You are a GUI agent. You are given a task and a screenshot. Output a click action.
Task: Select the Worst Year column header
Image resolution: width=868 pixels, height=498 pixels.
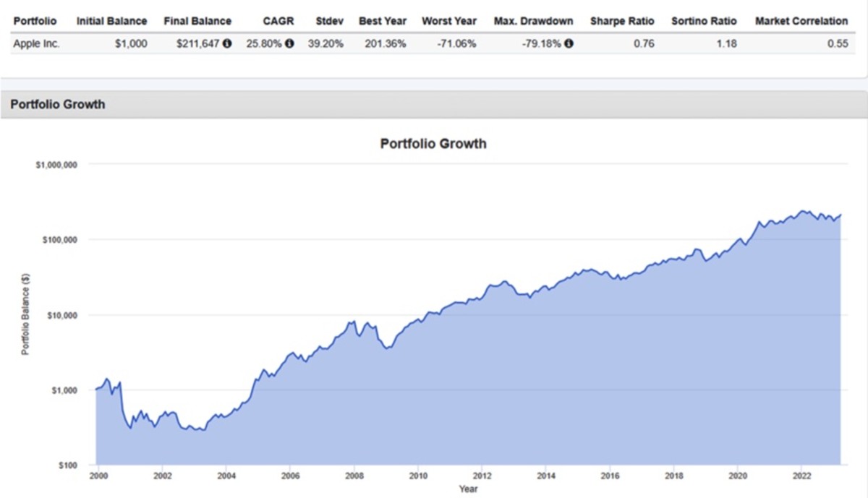coord(449,21)
